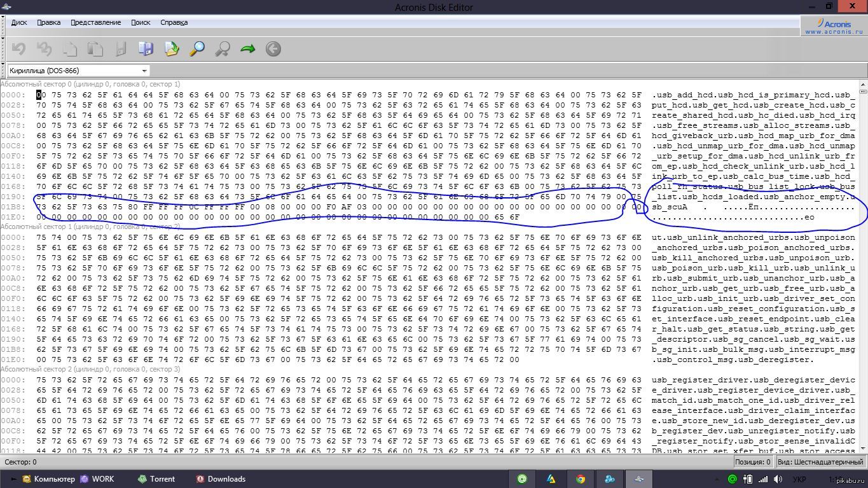Click the Абсолютный сектор 0 header line
This screenshot has width=868, height=488.
[90, 83]
